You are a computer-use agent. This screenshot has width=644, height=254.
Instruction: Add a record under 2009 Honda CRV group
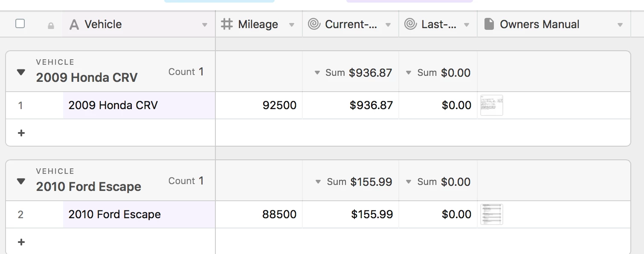pyautogui.click(x=21, y=133)
